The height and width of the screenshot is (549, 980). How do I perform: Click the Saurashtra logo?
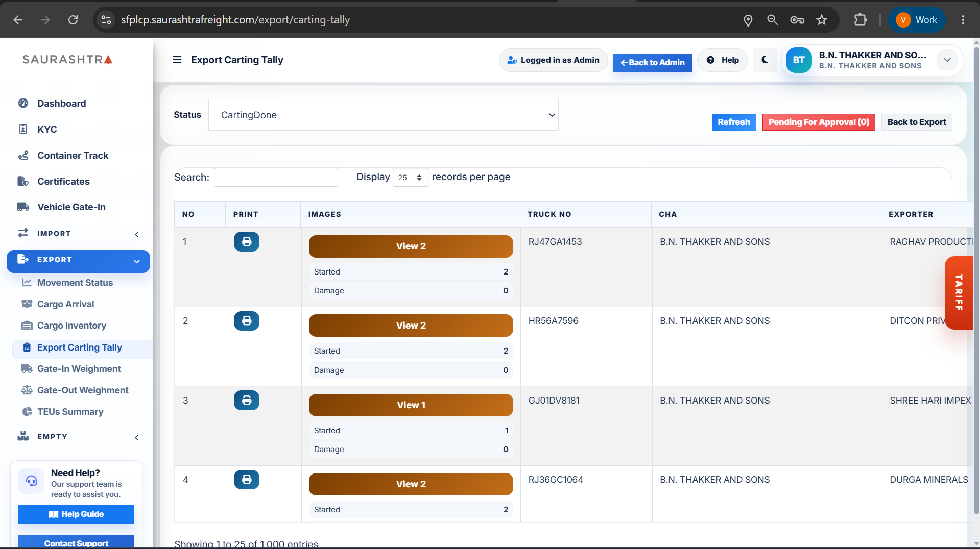(x=67, y=60)
